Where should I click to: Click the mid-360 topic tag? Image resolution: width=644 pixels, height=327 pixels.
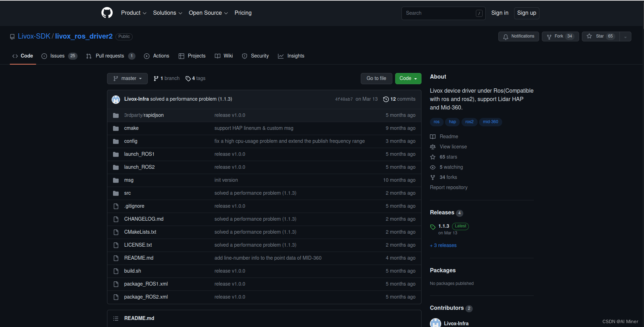[x=491, y=122]
